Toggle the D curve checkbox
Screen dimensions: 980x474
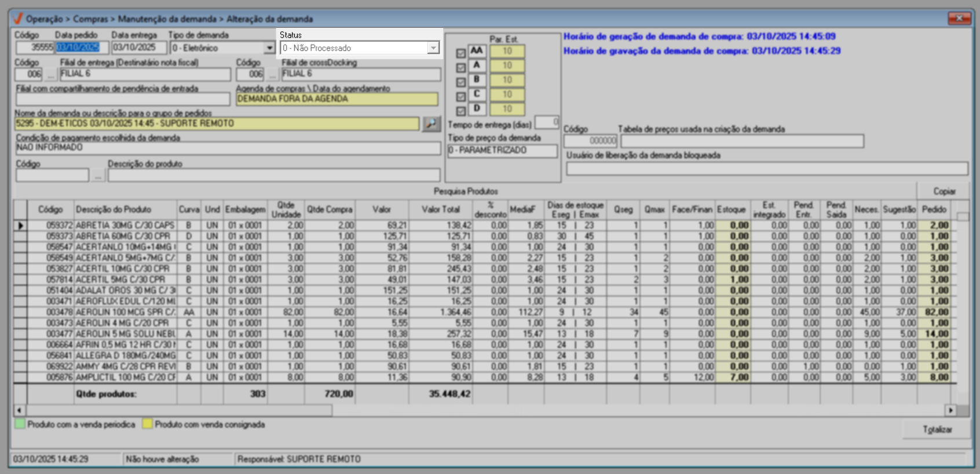pyautogui.click(x=460, y=111)
